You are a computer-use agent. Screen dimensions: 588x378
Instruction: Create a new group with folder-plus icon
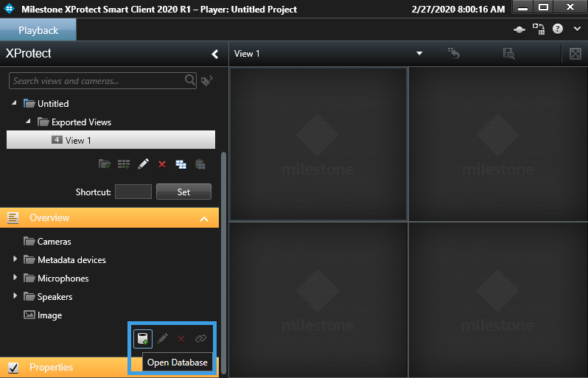104,164
